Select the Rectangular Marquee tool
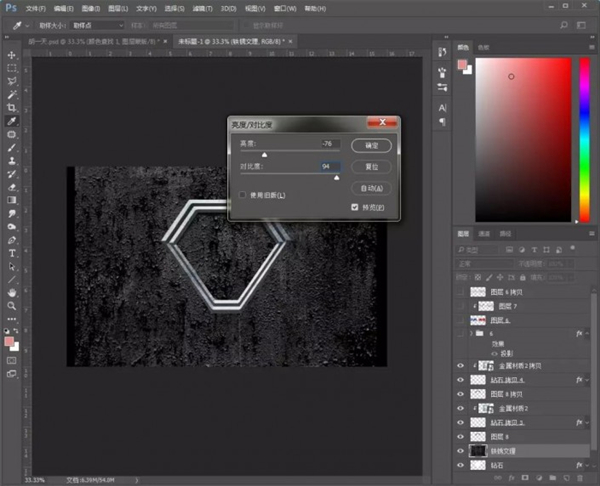 click(x=12, y=68)
